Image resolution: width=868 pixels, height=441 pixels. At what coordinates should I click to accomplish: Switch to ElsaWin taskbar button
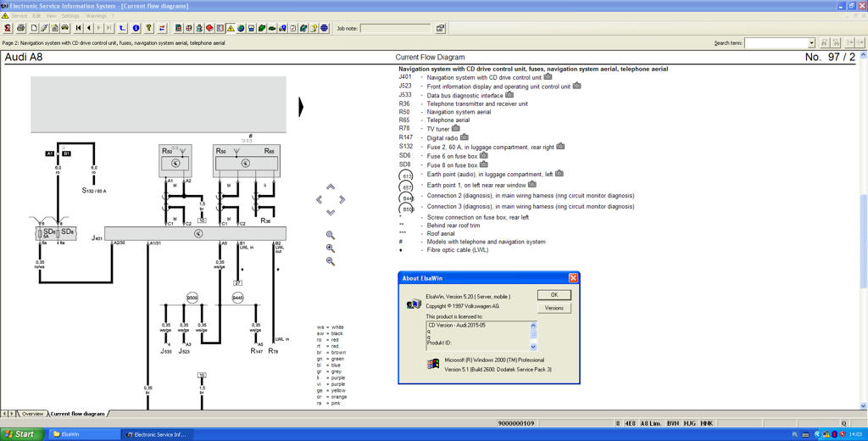click(83, 434)
